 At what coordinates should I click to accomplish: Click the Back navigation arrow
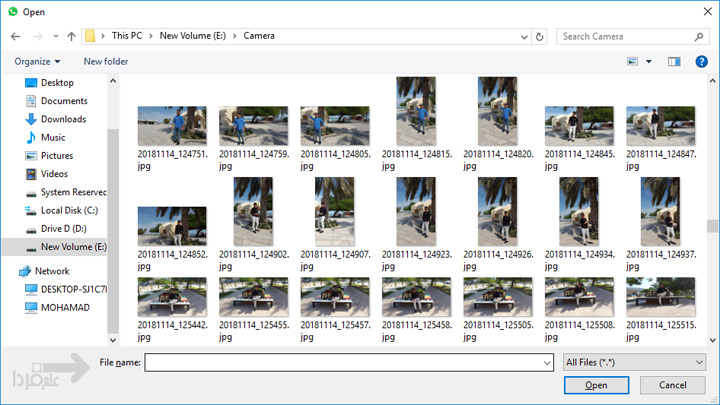[x=15, y=37]
